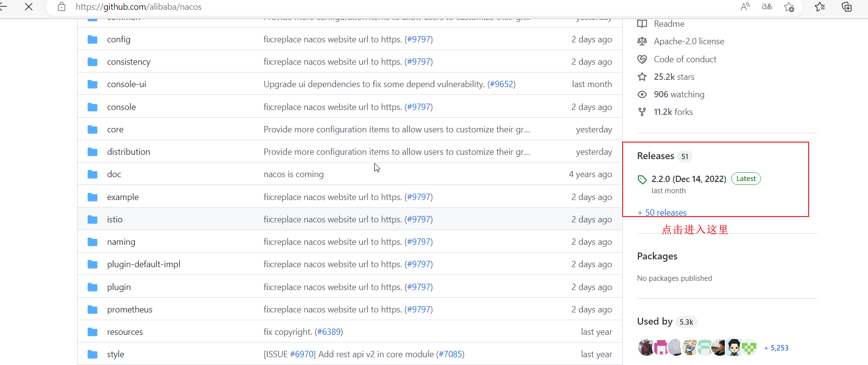Click the + 50 releases link
This screenshot has width=868, height=365.
click(x=662, y=213)
